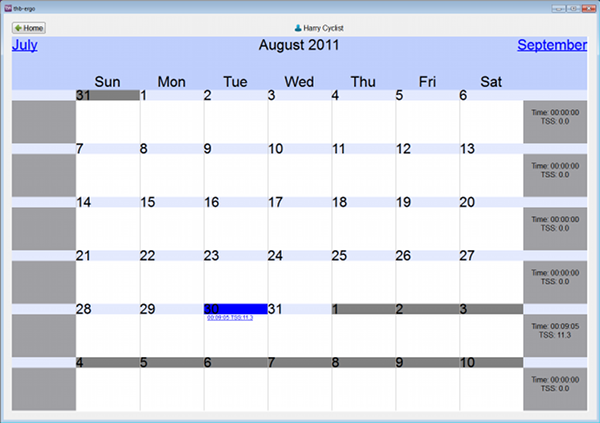Select date 12 on the calendar
This screenshot has width=600, height=423.
pyautogui.click(x=427, y=149)
